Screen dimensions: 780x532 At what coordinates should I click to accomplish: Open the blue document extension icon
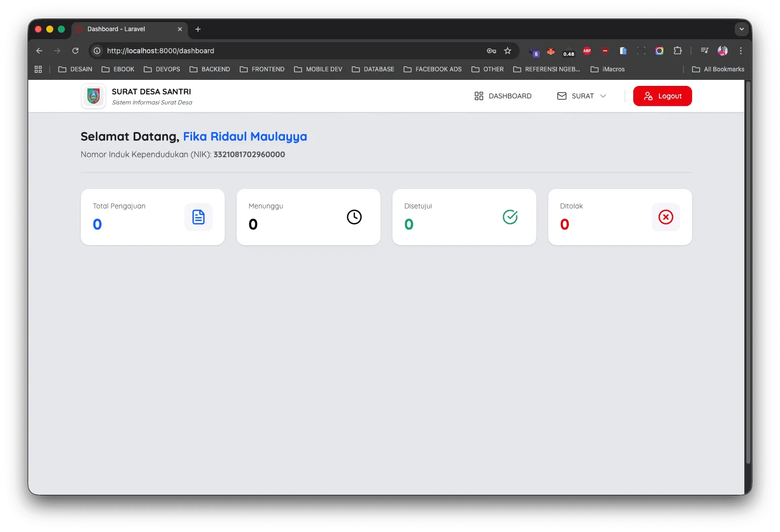(x=623, y=51)
